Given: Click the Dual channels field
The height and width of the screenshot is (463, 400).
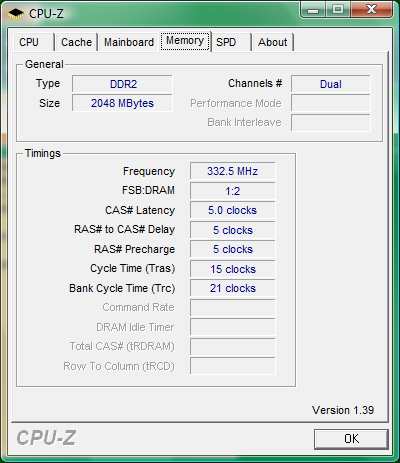Looking at the screenshot, I should pyautogui.click(x=331, y=84).
